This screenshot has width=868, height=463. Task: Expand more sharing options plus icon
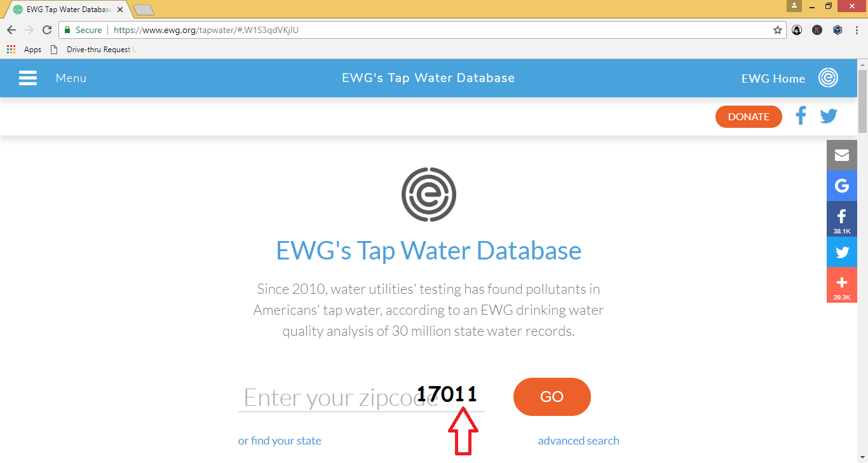point(842,285)
